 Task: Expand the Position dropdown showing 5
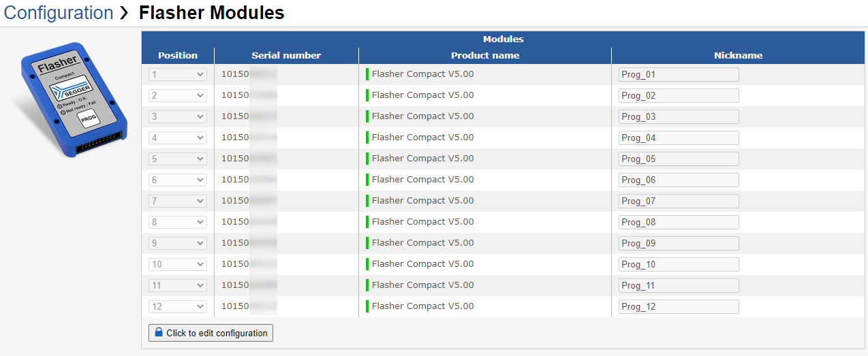click(x=178, y=159)
